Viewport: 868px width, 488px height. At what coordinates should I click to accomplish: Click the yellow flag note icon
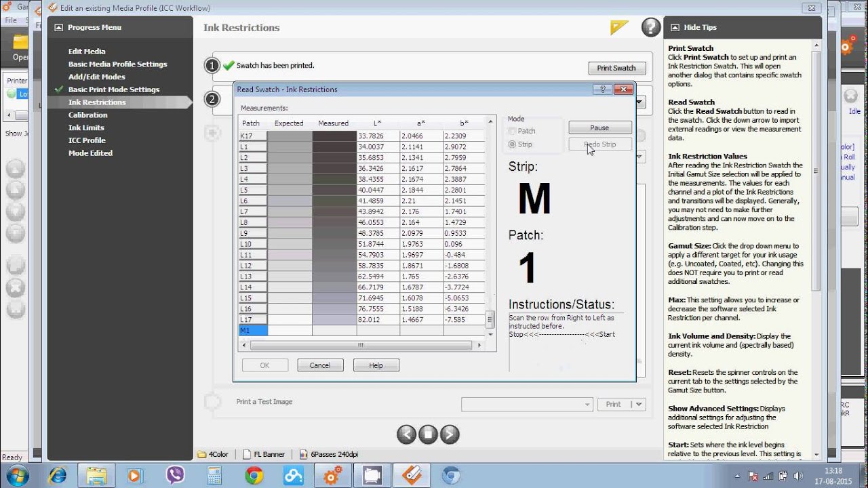point(618,27)
